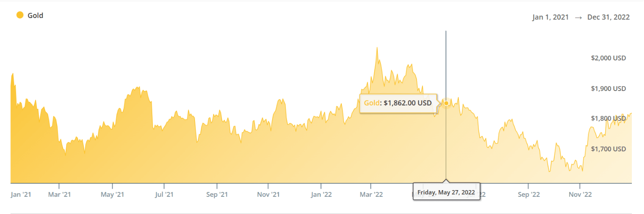This screenshot has width=644, height=214.
Task: Click the Nov '22 x-axis label
Action: (x=580, y=195)
